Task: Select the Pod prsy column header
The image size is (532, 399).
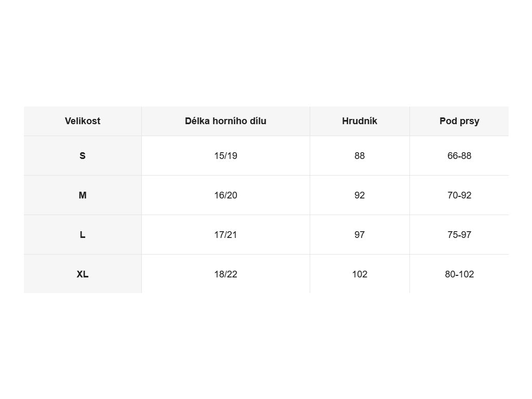Action: [x=459, y=121]
